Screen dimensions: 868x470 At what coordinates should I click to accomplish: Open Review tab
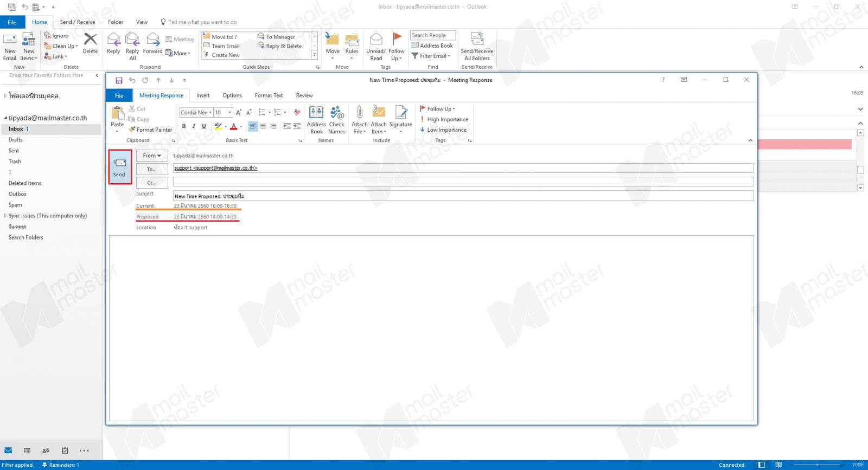[304, 95]
